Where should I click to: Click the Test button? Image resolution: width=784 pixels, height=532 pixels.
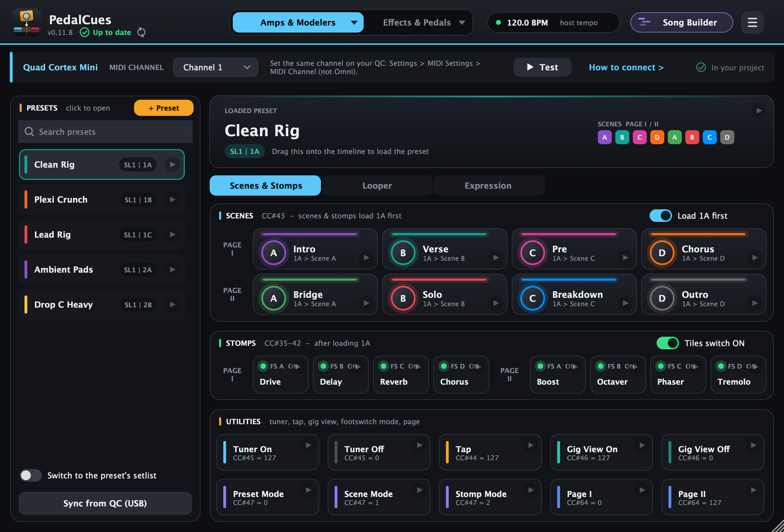coord(542,67)
